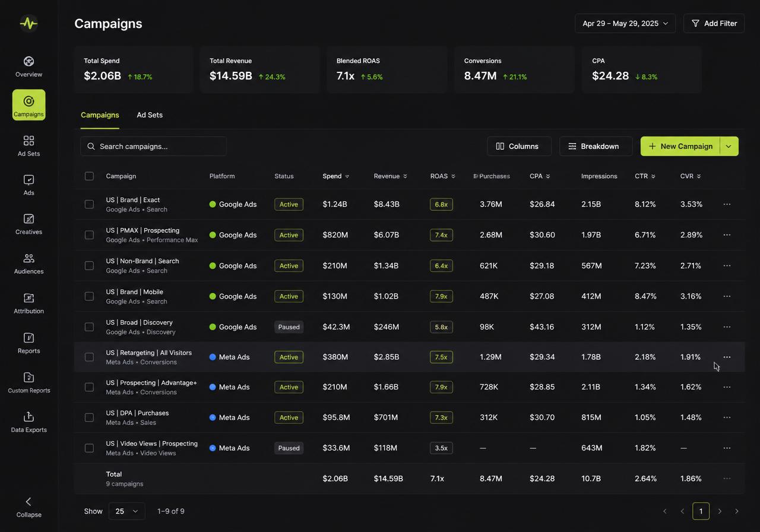The image size is (760, 532).
Task: Open row menu for Video Views | Prospecting
Action: (727, 448)
